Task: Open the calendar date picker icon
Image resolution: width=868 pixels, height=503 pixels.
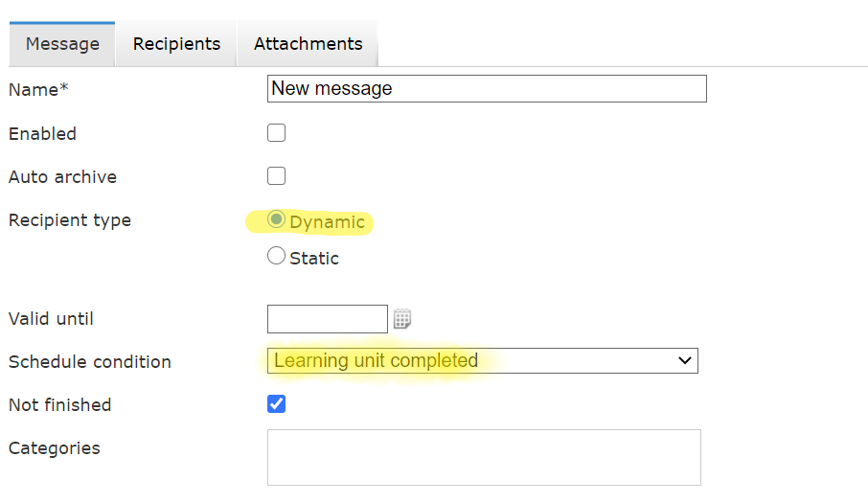Action: coord(402,319)
